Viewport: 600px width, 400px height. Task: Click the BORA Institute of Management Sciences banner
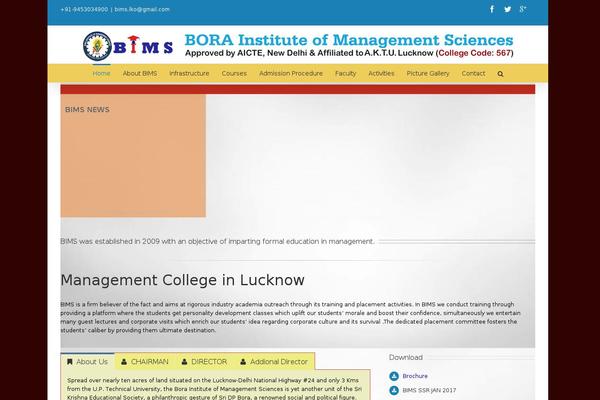pyautogui.click(x=349, y=45)
